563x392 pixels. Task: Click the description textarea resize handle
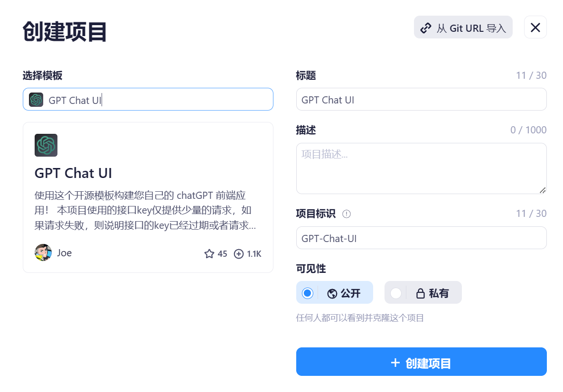[x=543, y=190]
